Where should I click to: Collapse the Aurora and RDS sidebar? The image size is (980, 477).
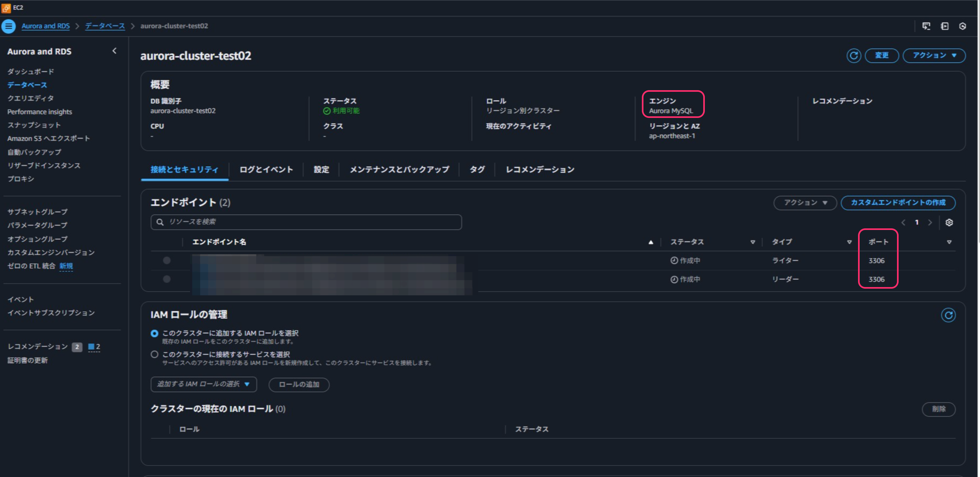[114, 51]
